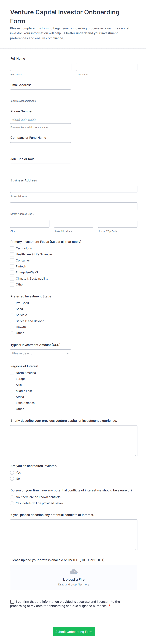This screenshot has height=644, width=146.
Task: Choose No known conflicts option
Action: pyautogui.click(x=12, y=497)
